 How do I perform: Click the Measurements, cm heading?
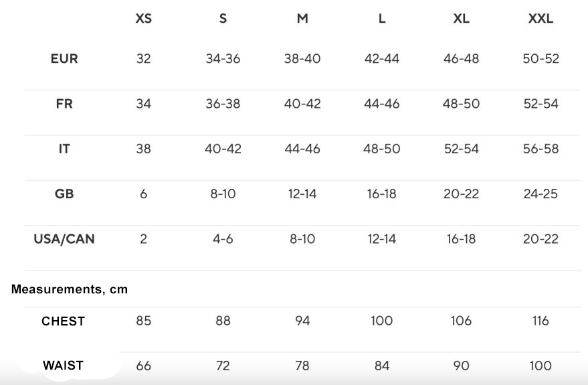click(70, 290)
